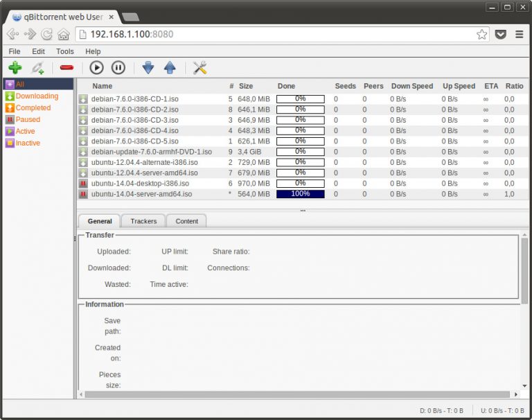Click queued status icon of ubuntu-12.04.4-alternate
532x420 pixels.
coord(83,162)
